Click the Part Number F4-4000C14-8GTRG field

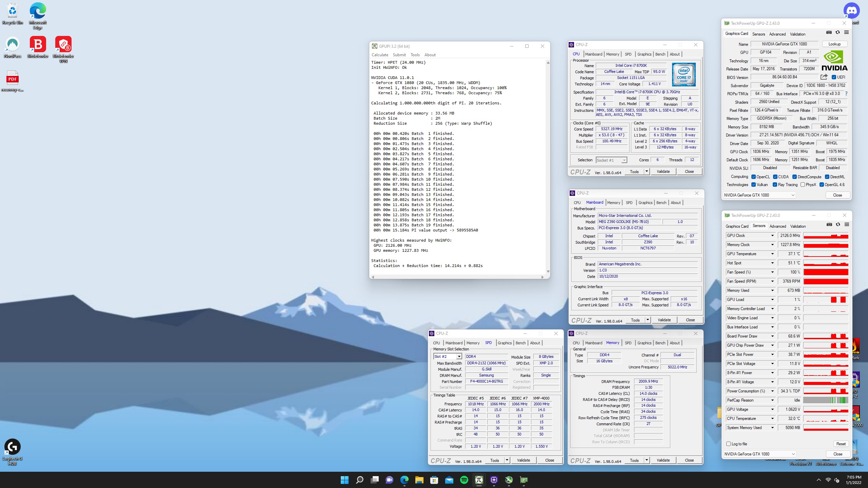coord(486,382)
